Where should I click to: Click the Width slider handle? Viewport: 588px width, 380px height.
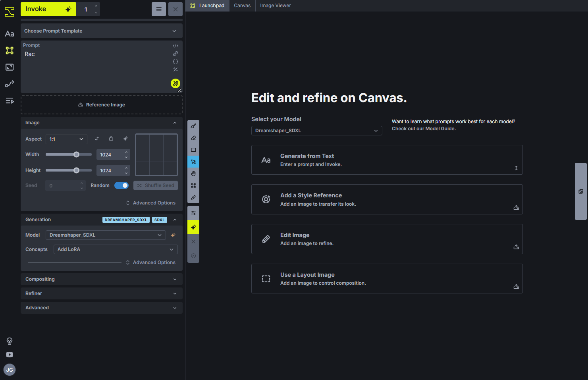pyautogui.click(x=76, y=154)
